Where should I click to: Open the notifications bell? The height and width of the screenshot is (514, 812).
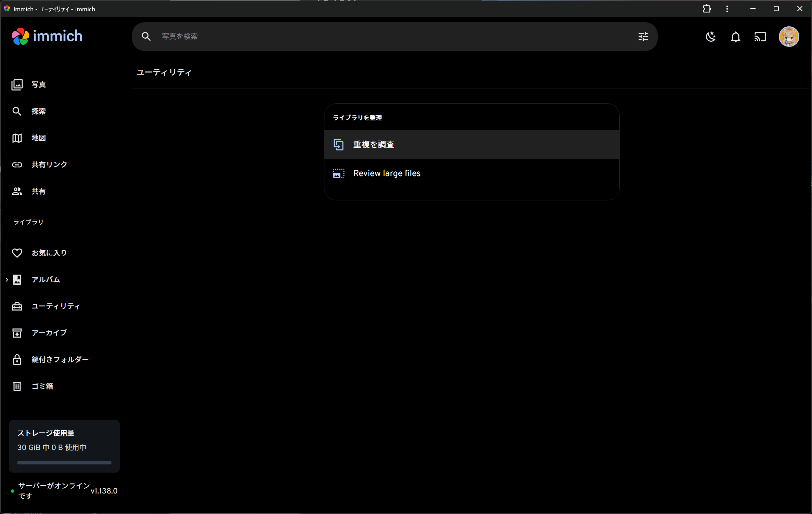tap(735, 37)
